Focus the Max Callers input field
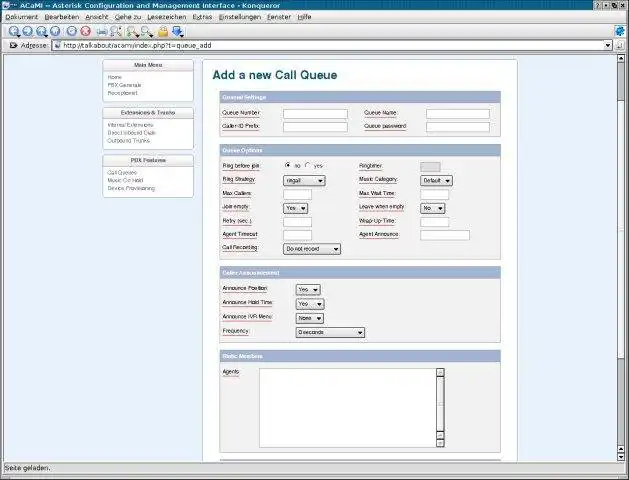This screenshot has width=629, height=480. point(297,194)
